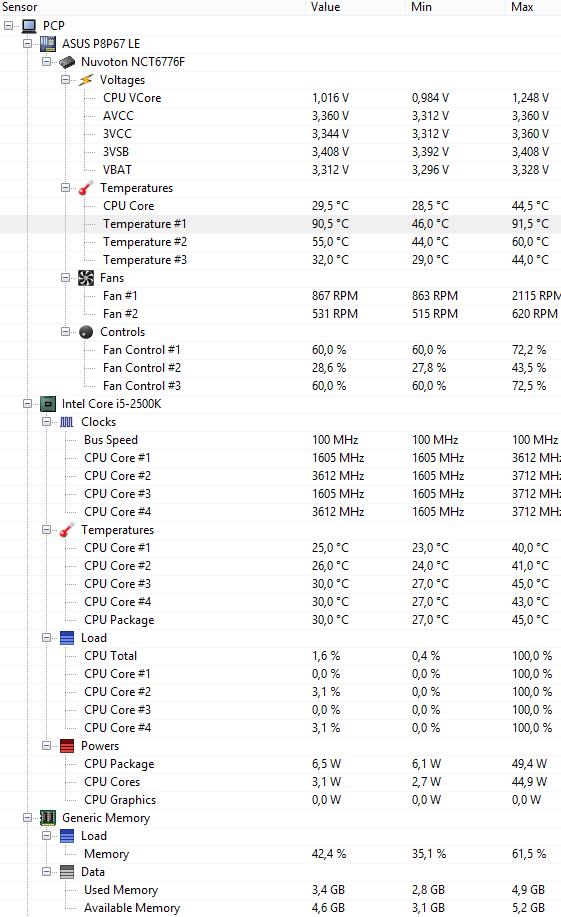Collapse the Memory Load group

(x=46, y=836)
